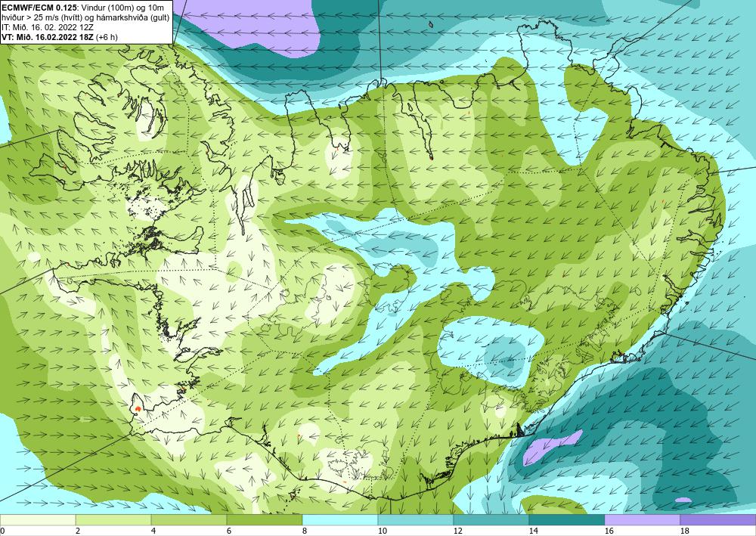756x536 pixels.
Task: Click the legend label '10'
Action: (382, 531)
